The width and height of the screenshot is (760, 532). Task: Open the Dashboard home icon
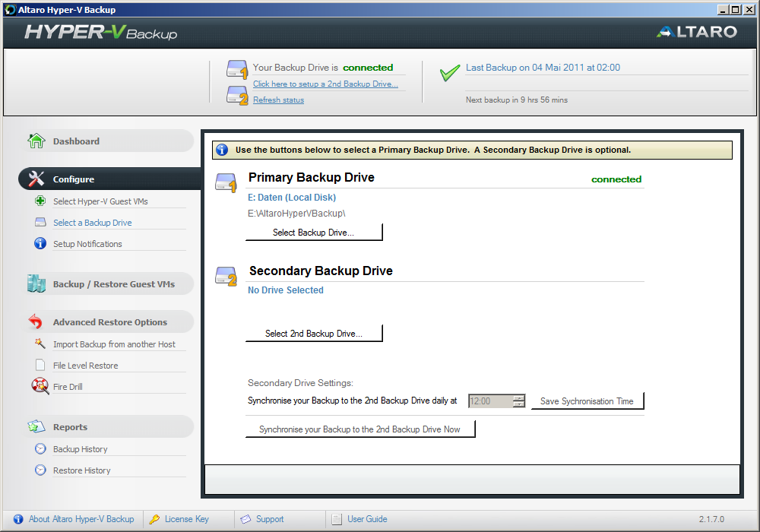(x=36, y=141)
